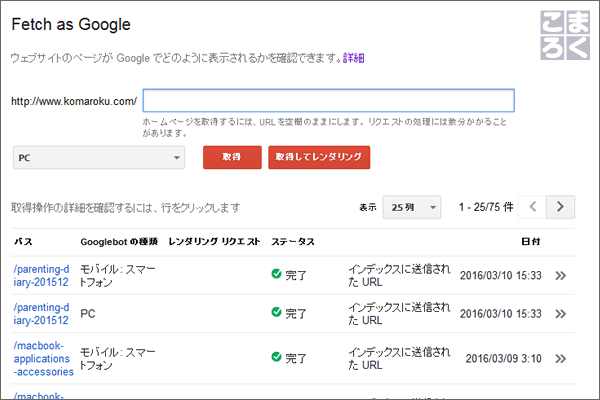Go to previous results page arrow
Screen dimensions: 600x400
point(532,207)
